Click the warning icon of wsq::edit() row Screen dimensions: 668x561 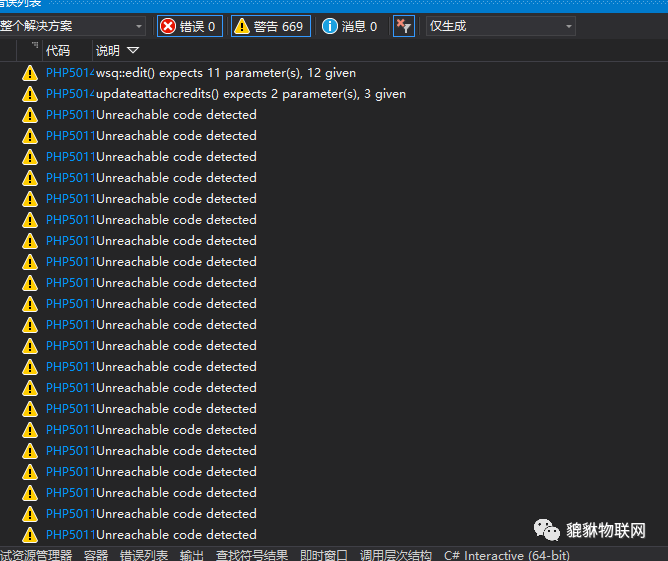(x=30, y=73)
